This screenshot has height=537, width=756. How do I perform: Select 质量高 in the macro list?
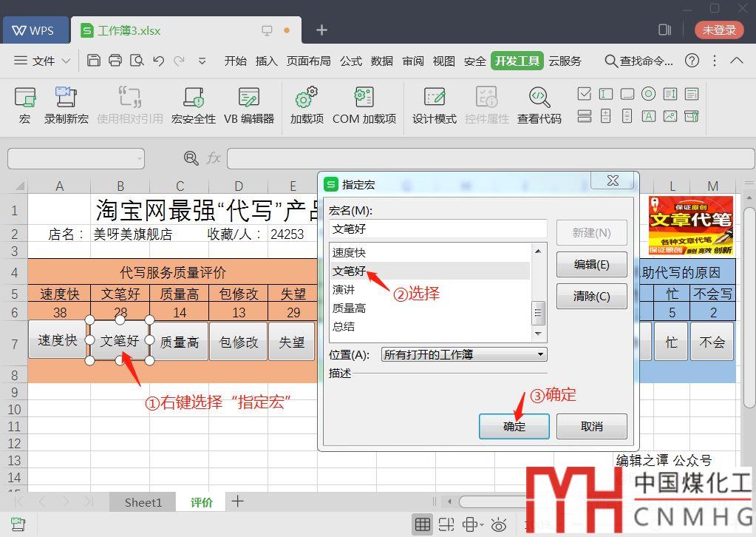430,308
